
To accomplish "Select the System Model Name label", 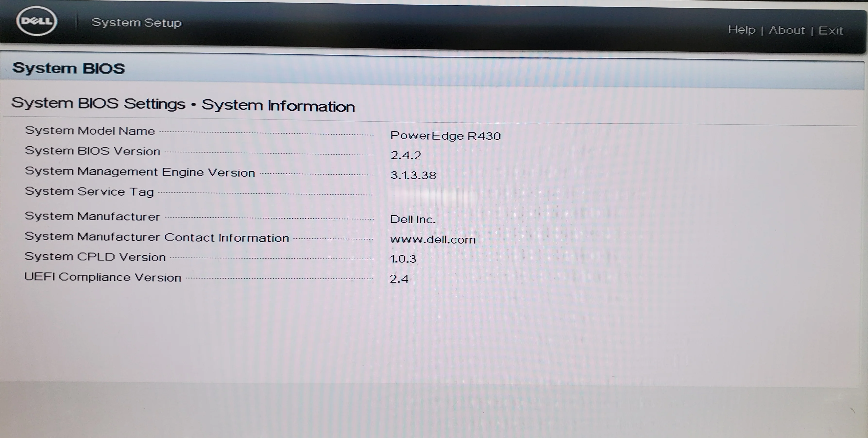I will (x=90, y=131).
